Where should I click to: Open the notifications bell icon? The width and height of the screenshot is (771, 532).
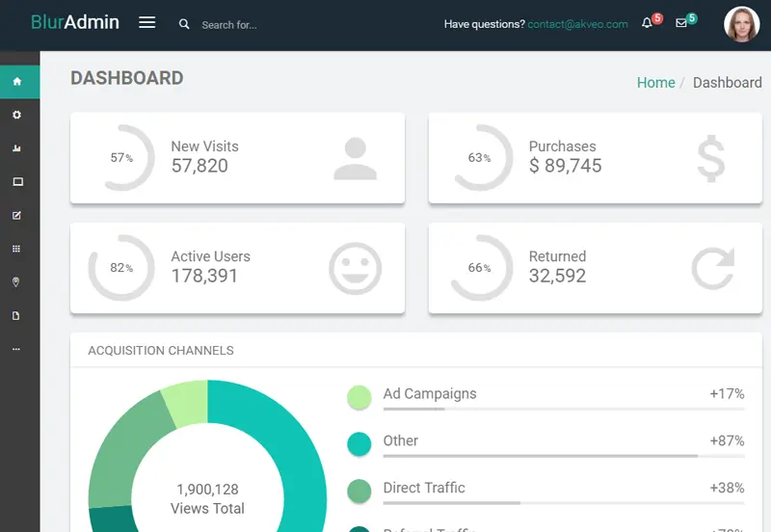click(647, 22)
